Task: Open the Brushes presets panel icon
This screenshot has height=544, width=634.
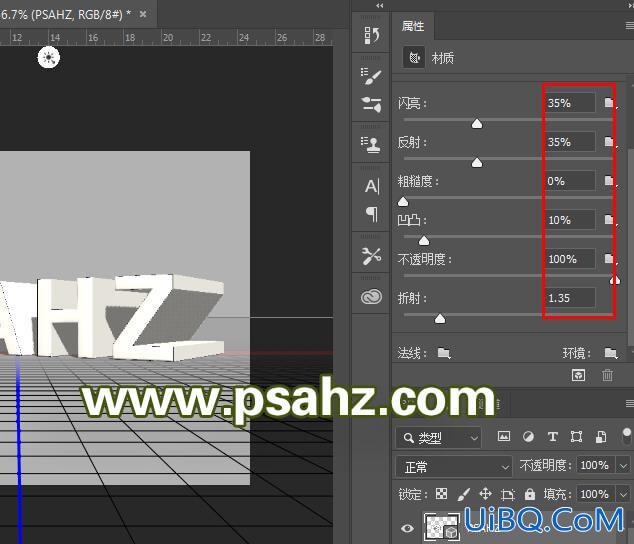Action: [x=371, y=104]
